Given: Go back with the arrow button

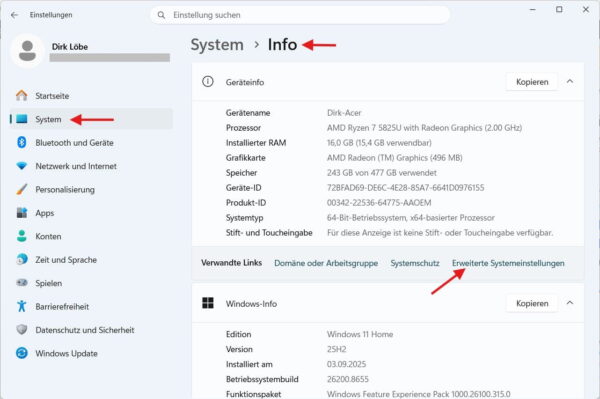Looking at the screenshot, I should pyautogui.click(x=15, y=15).
